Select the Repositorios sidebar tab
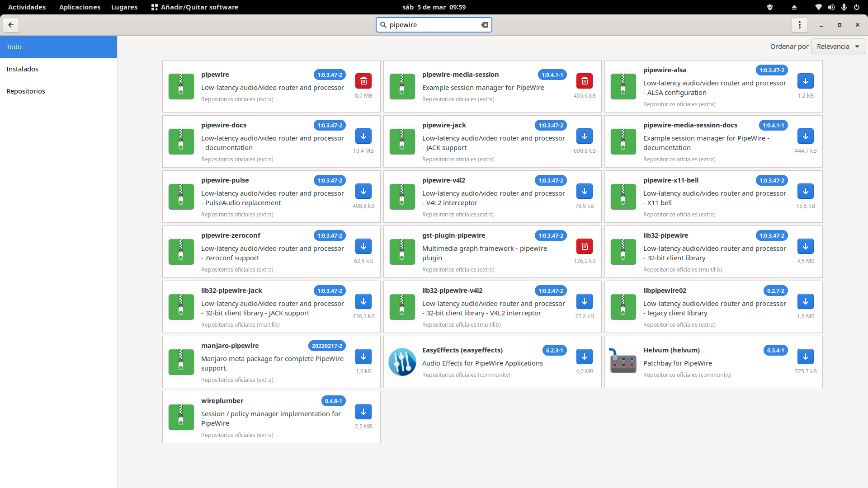This screenshot has width=868, height=488. point(26,91)
